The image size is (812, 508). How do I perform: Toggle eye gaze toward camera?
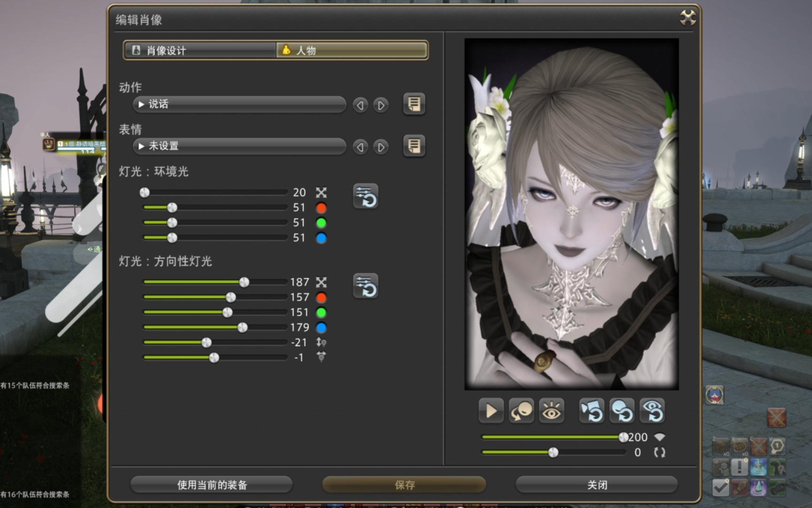[x=551, y=411]
